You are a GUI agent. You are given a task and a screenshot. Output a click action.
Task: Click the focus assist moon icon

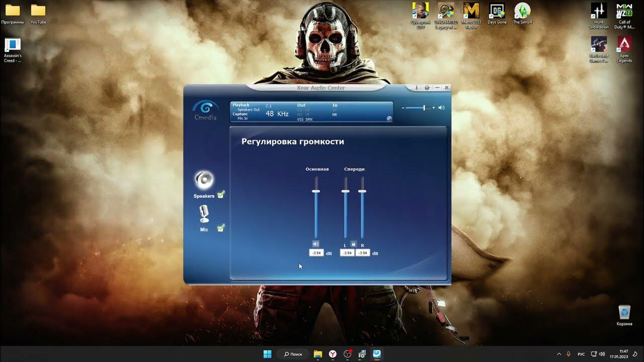tap(635, 354)
